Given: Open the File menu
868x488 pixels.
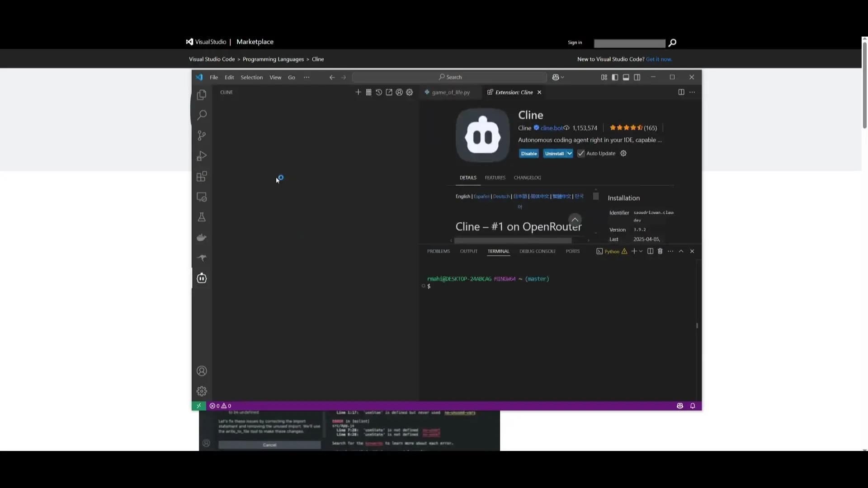Looking at the screenshot, I should pos(214,77).
